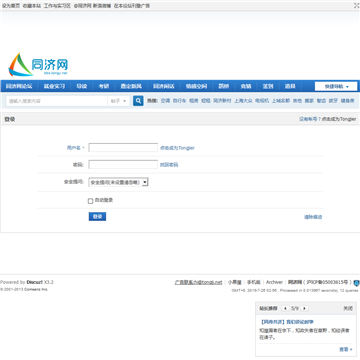The width and height of the screenshot is (360, 360).
Task: Go to the 就业实习 nav item
Action: point(54,86)
